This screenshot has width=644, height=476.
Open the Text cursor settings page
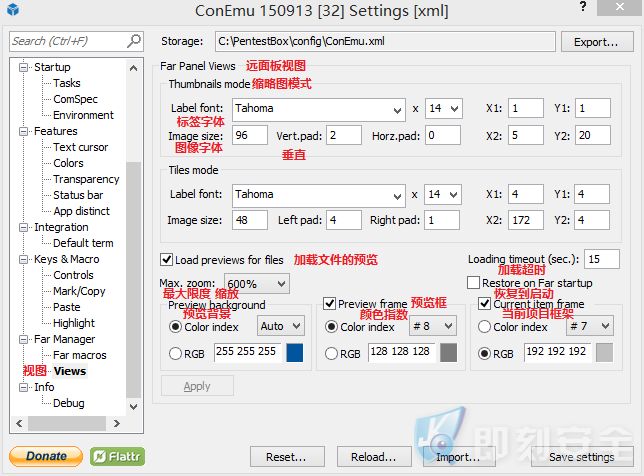(80, 147)
